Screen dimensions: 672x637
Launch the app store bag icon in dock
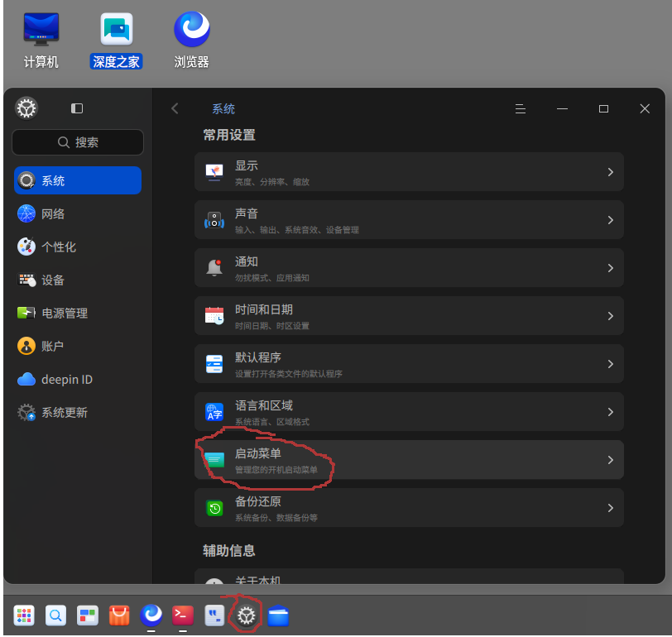coord(119,615)
